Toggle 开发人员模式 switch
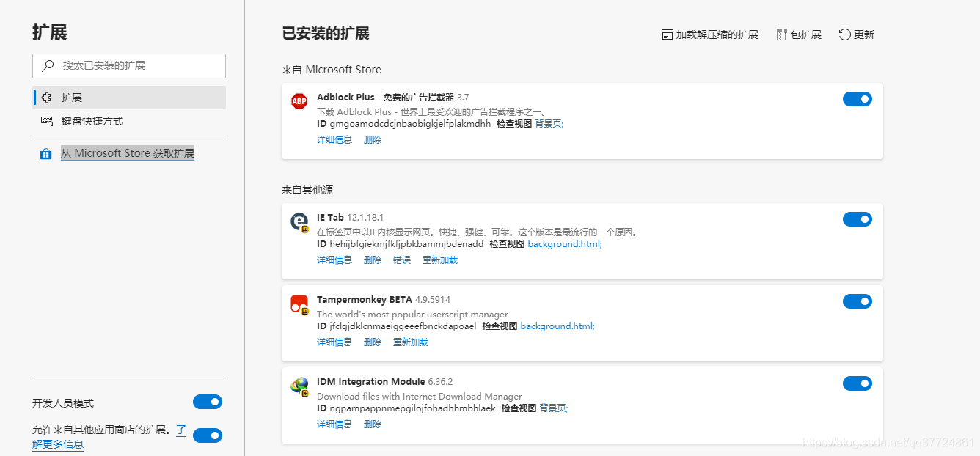The width and height of the screenshot is (980, 456). click(208, 402)
